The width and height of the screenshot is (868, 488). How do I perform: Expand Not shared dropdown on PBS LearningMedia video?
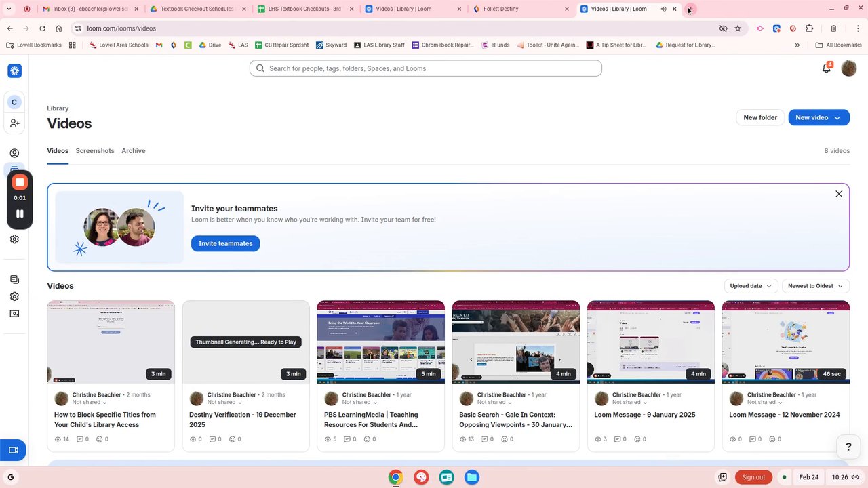coord(360,403)
